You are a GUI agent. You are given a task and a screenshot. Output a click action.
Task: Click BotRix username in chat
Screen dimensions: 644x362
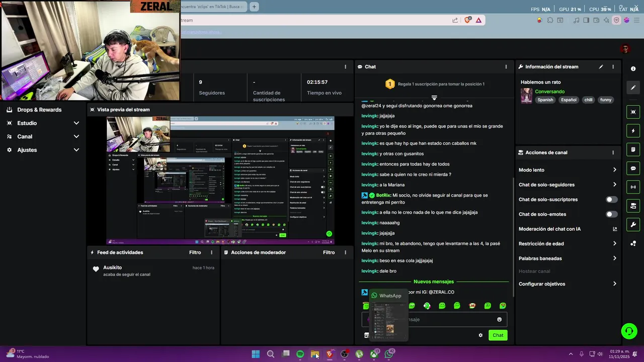(383, 195)
